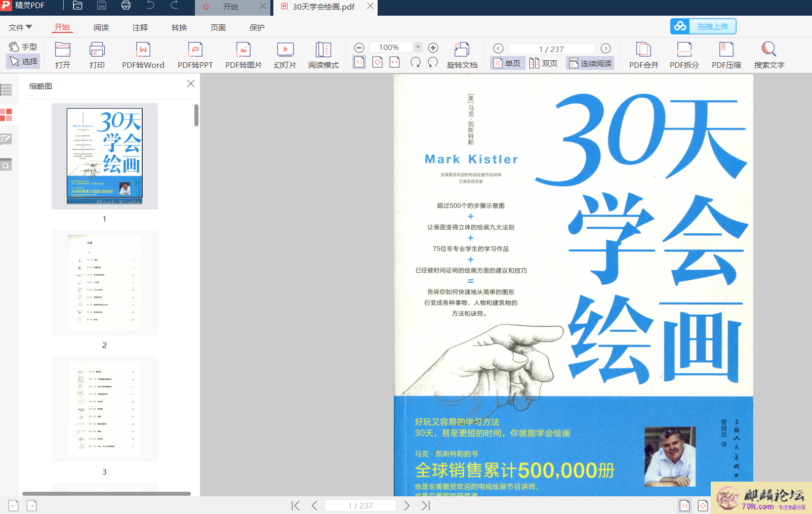Open the 保护 ribbon tab
The image size is (812, 514).
pyautogui.click(x=257, y=27)
